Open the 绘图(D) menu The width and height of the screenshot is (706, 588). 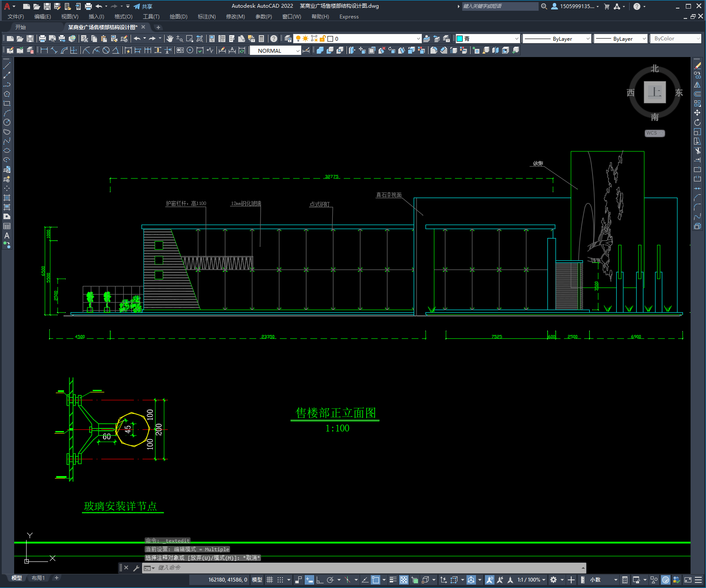pos(179,17)
